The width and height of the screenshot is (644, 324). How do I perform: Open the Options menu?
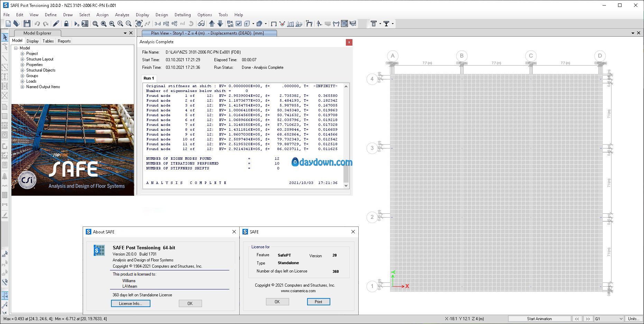click(x=205, y=15)
